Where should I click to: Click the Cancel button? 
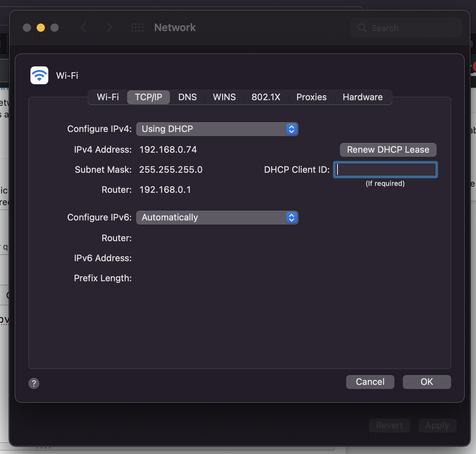click(x=370, y=382)
